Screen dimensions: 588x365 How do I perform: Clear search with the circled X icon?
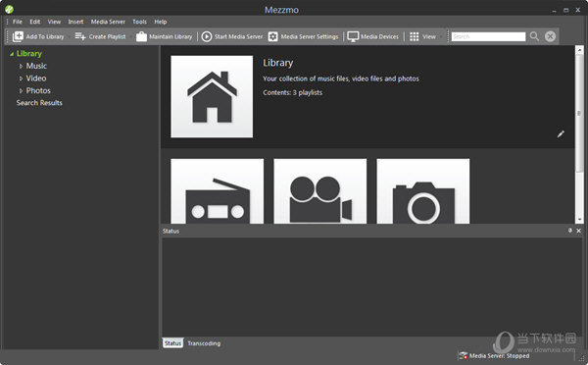click(550, 36)
